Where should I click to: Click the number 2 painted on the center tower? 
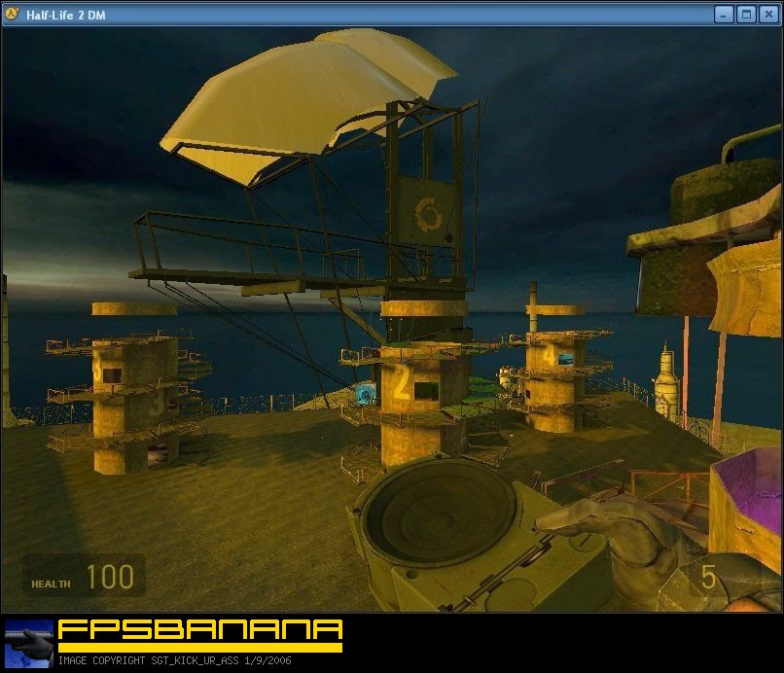[400, 385]
